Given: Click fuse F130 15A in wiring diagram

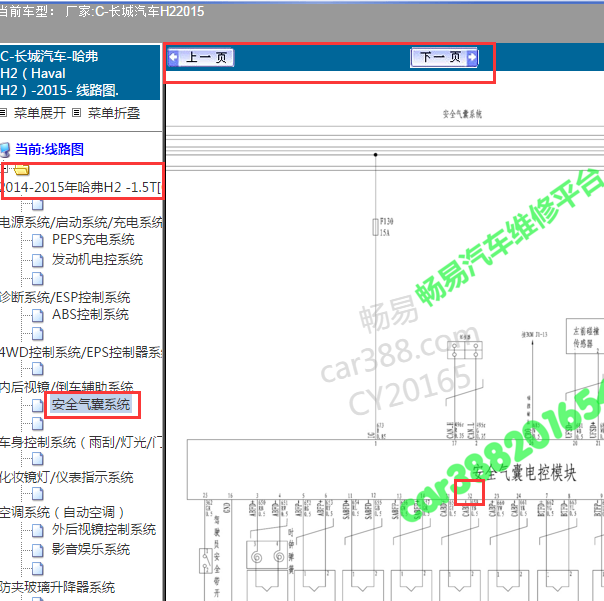Looking at the screenshot, I should [x=376, y=227].
